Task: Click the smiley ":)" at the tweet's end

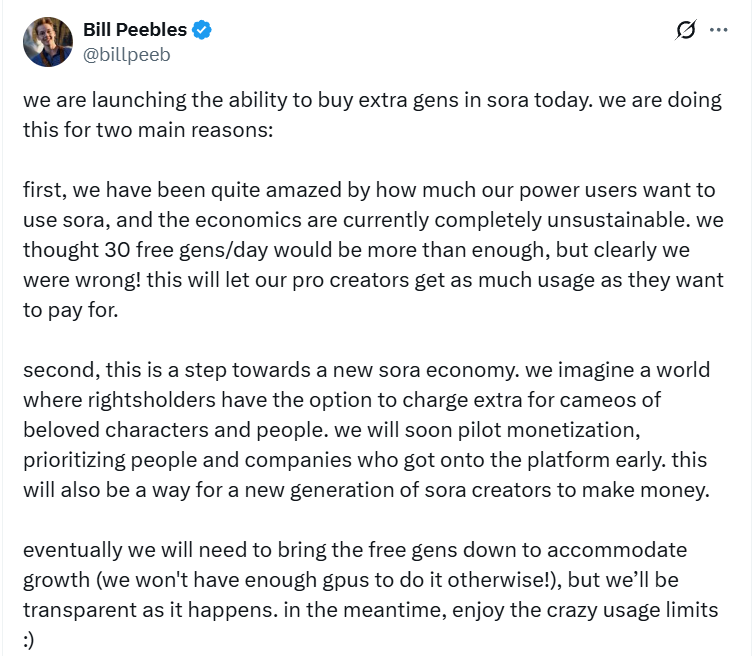Action: point(29,637)
